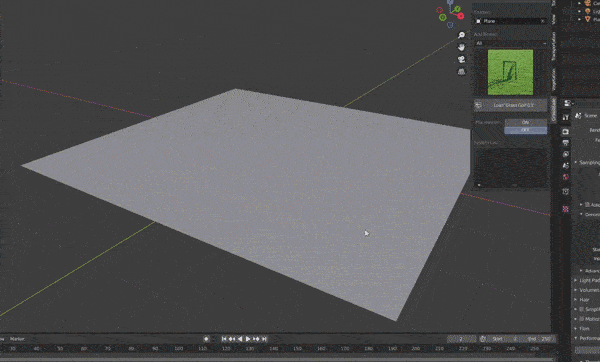Open the Marker menu in timeline

tap(17, 339)
